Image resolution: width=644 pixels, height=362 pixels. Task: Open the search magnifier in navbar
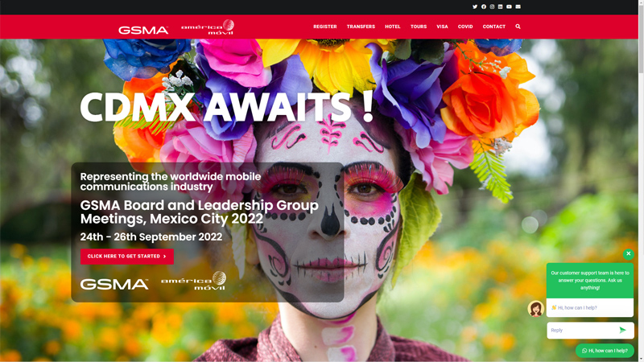[x=518, y=27]
